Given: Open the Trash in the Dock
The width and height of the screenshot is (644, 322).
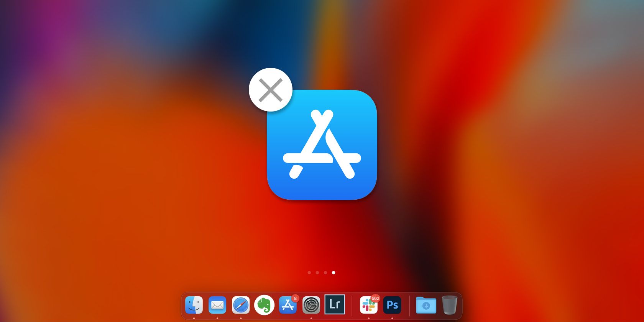Looking at the screenshot, I should pyautogui.click(x=449, y=305).
